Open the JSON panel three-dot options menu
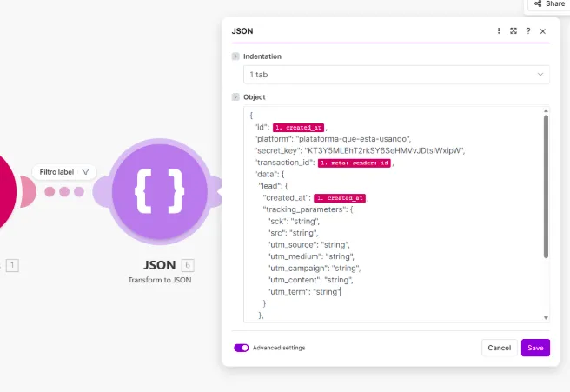Viewport: 570px width, 392px height. 499,31
